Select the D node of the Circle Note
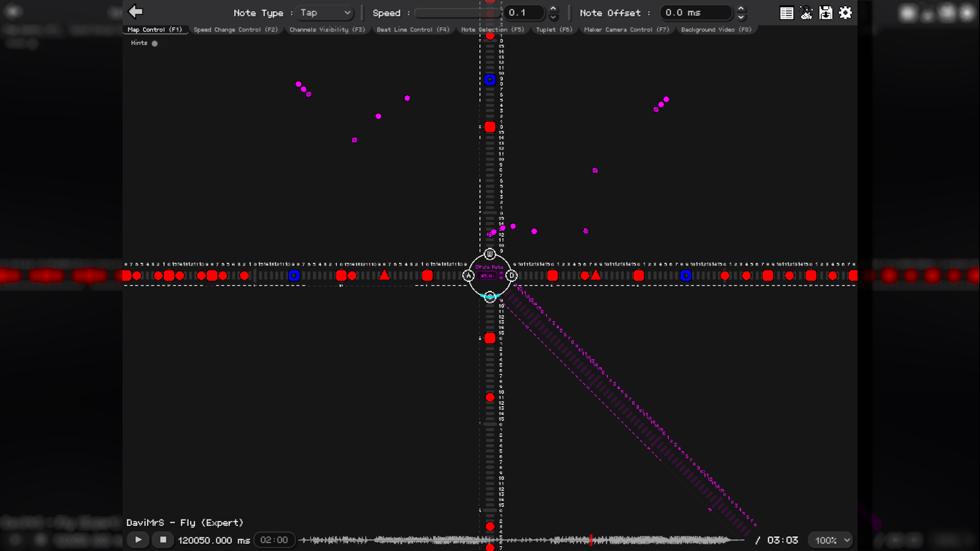The height and width of the screenshot is (551, 980). tap(511, 275)
